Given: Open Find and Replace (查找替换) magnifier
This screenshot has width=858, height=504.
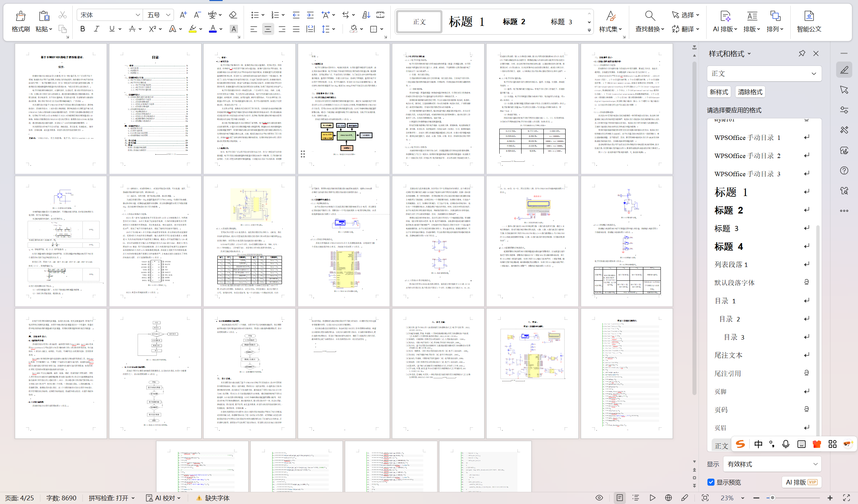Looking at the screenshot, I should point(650,16).
